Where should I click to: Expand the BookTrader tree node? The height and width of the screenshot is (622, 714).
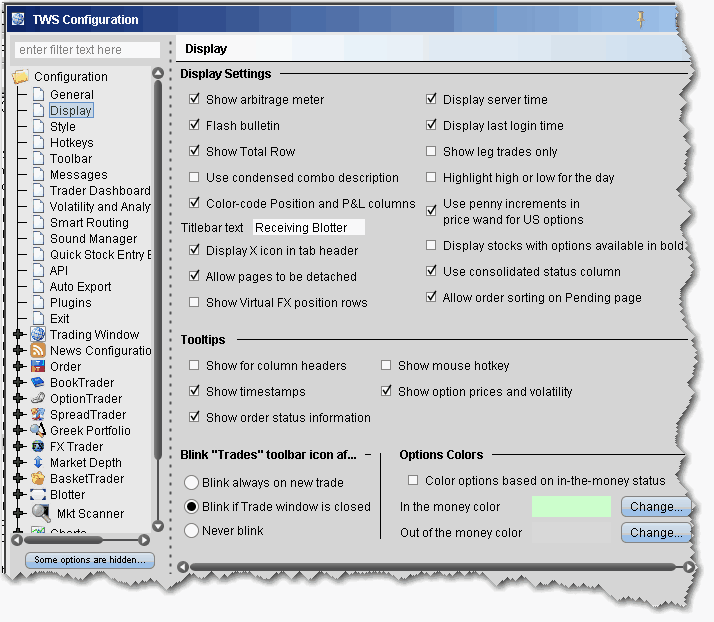point(19,382)
